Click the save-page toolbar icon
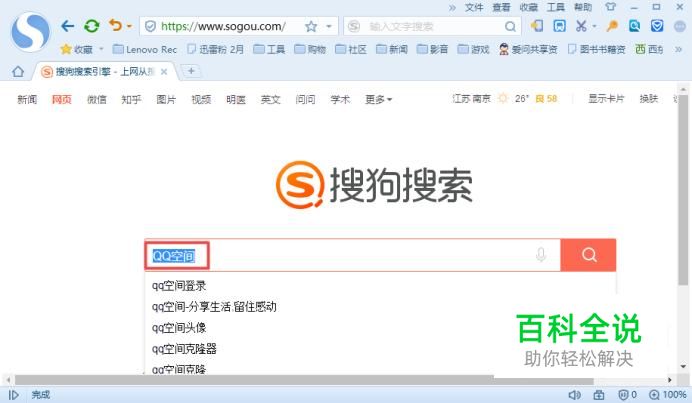This screenshot has width=692, height=403. [560, 26]
